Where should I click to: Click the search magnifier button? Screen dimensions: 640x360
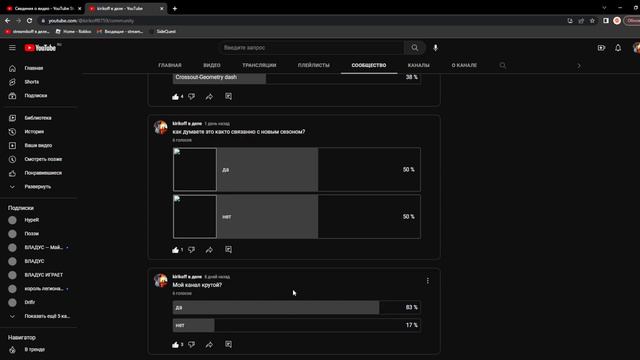click(415, 48)
